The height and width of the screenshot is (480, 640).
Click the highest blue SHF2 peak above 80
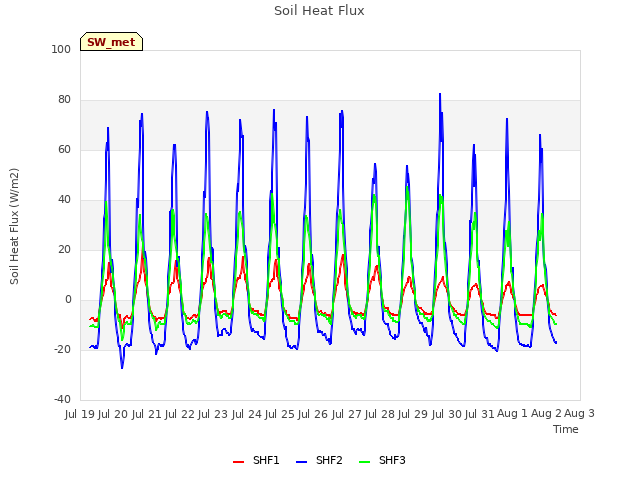click(x=440, y=94)
